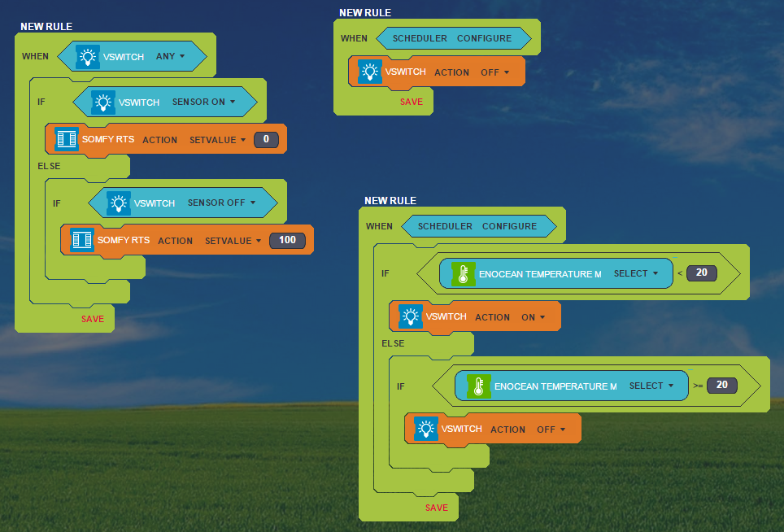Click CONFIGURE on the top scheduler block

pyautogui.click(x=484, y=38)
